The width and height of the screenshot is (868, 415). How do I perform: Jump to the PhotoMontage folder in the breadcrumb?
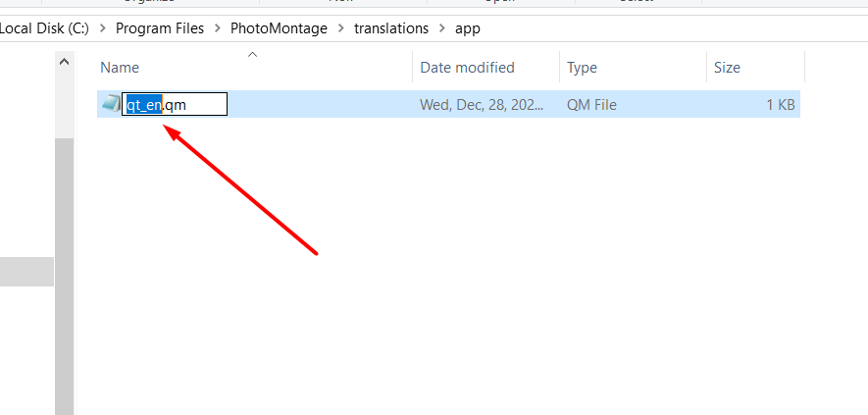(279, 28)
